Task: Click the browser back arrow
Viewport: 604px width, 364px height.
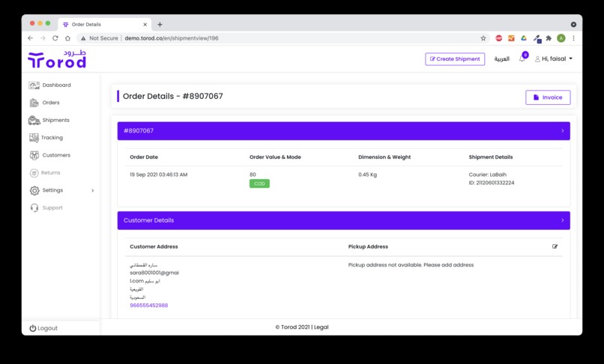Action: 31,38
